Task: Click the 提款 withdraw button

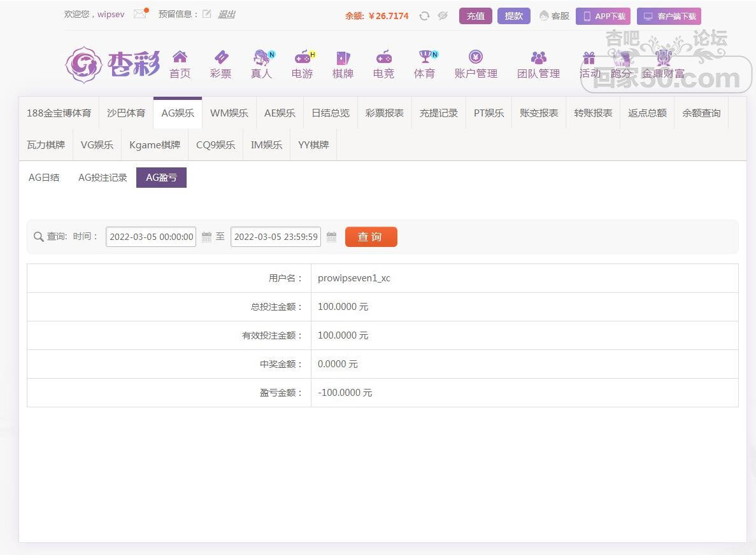Action: coord(513,16)
